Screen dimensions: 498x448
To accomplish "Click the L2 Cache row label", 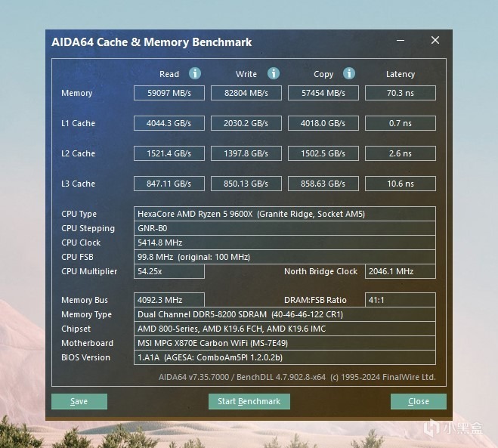I will pos(78,153).
